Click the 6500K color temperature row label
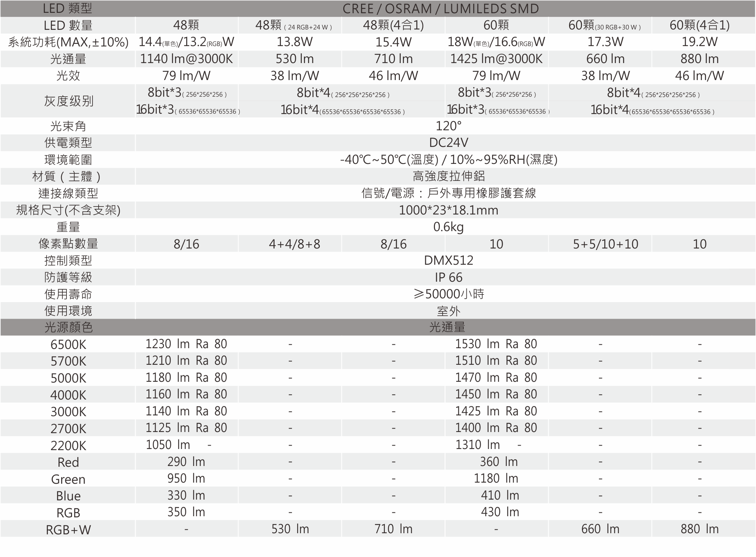Viewport: 756px width, 557px height. tap(68, 344)
